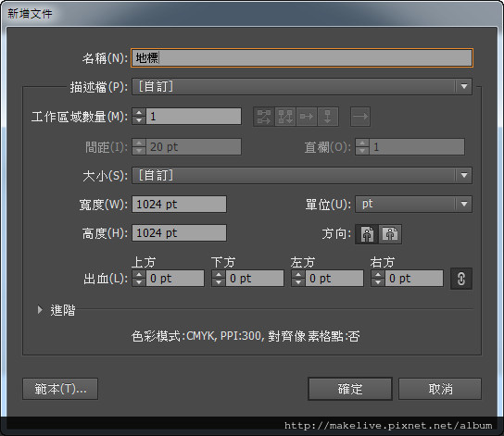The height and width of the screenshot is (436, 504).
Task: Choose portrait orientation icon
Action: pyautogui.click(x=367, y=234)
